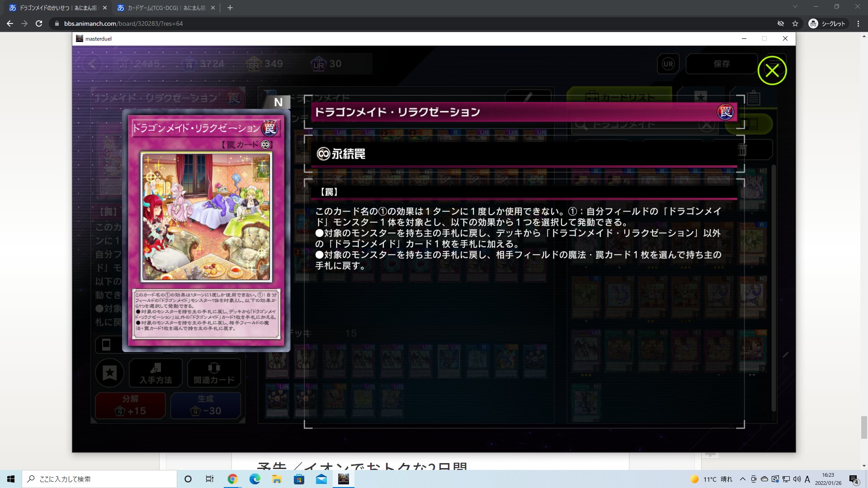The width and height of the screenshot is (868, 488).
Task: Reload the current page
Action: (x=39, y=23)
